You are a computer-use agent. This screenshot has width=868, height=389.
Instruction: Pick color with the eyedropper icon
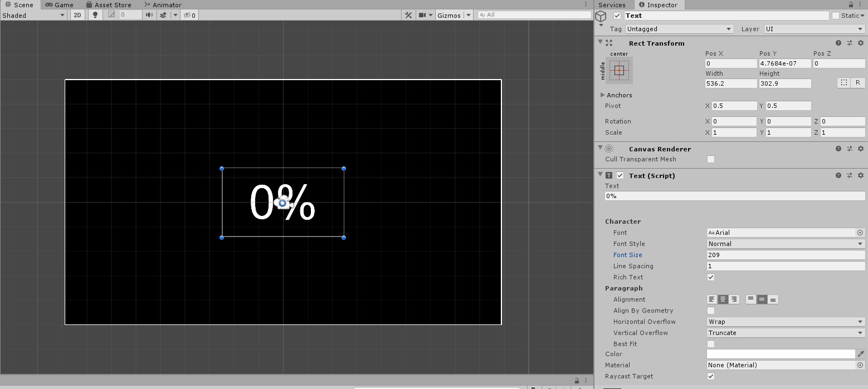(x=861, y=354)
